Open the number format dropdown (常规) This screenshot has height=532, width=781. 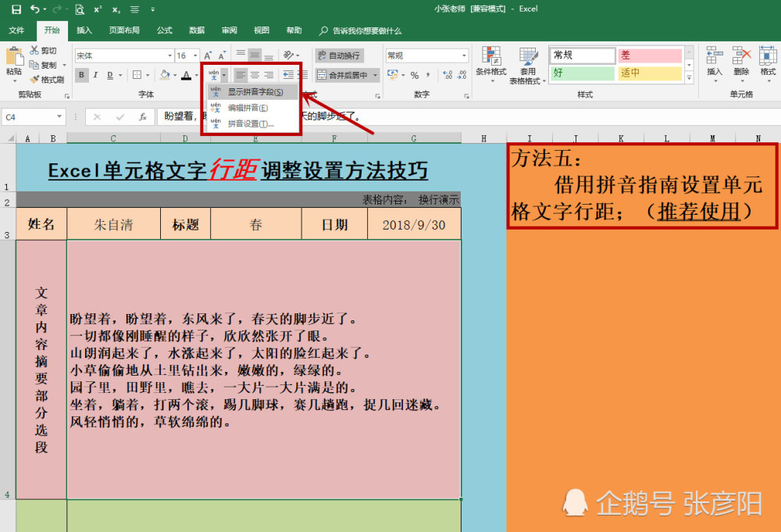point(464,55)
